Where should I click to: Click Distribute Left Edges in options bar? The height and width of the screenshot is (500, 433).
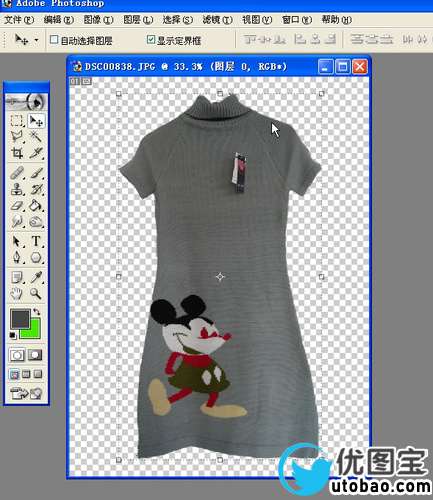coord(407,40)
